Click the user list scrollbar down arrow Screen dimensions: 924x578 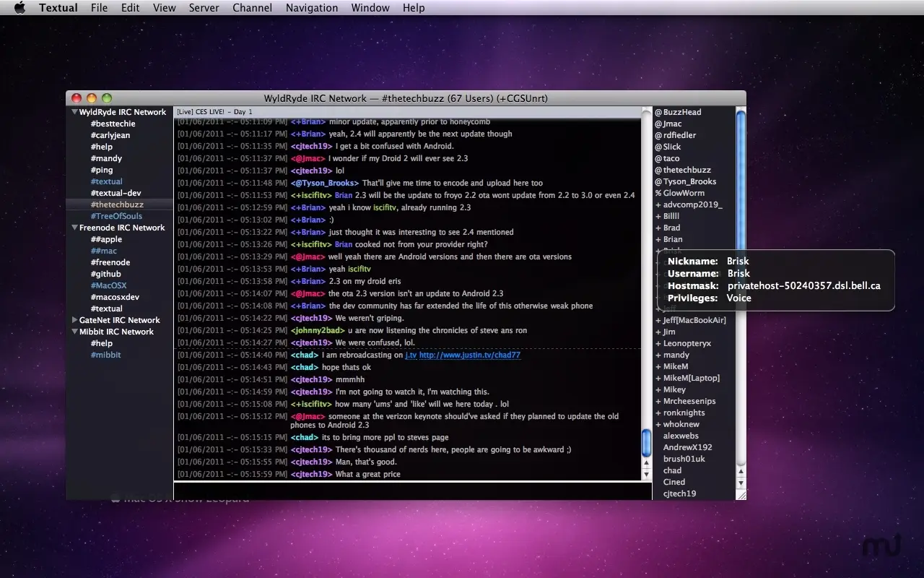click(741, 483)
